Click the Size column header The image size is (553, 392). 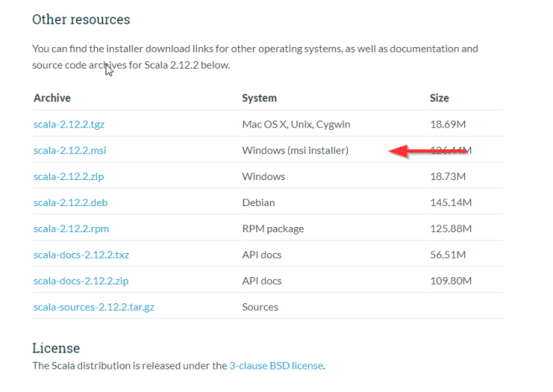point(439,98)
